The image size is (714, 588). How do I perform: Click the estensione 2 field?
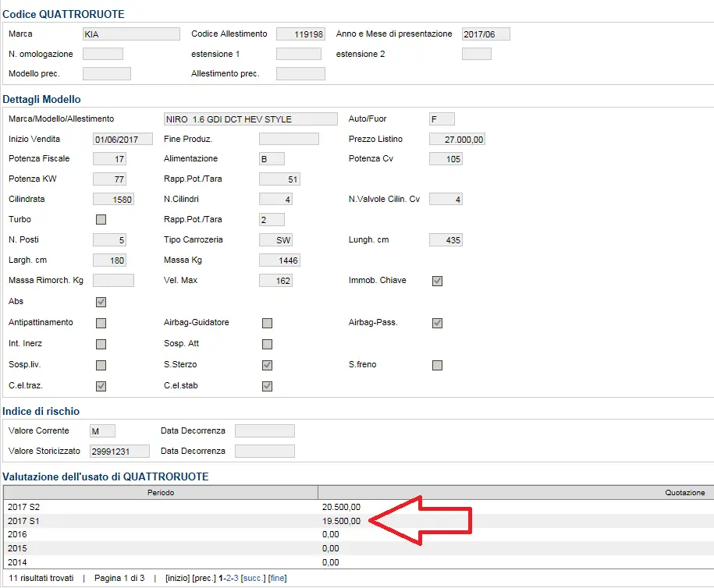477,54
